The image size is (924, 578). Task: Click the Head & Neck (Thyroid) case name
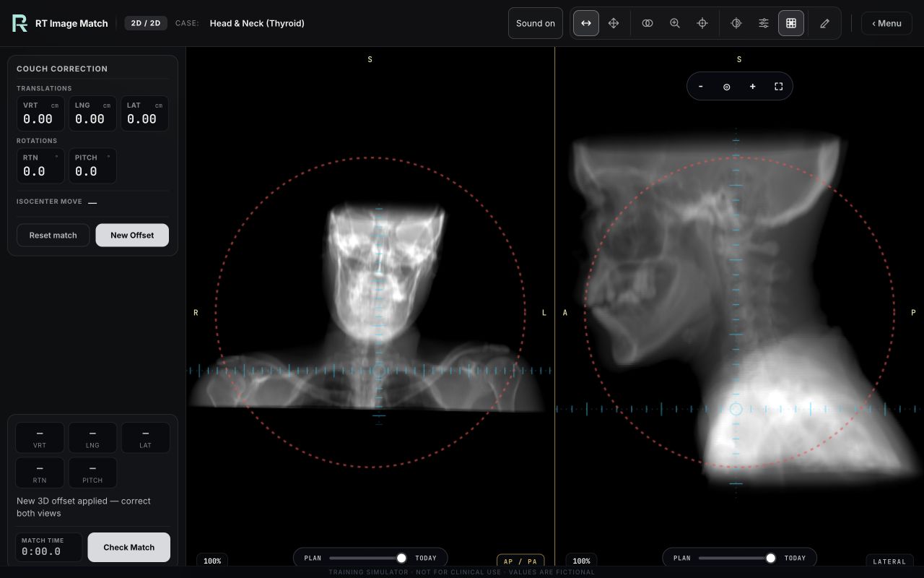[x=257, y=23]
